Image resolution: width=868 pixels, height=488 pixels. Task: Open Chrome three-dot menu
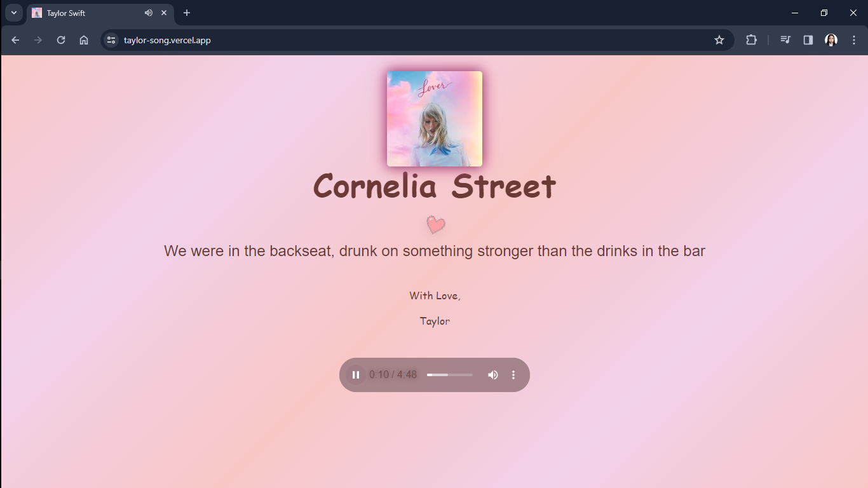click(854, 40)
